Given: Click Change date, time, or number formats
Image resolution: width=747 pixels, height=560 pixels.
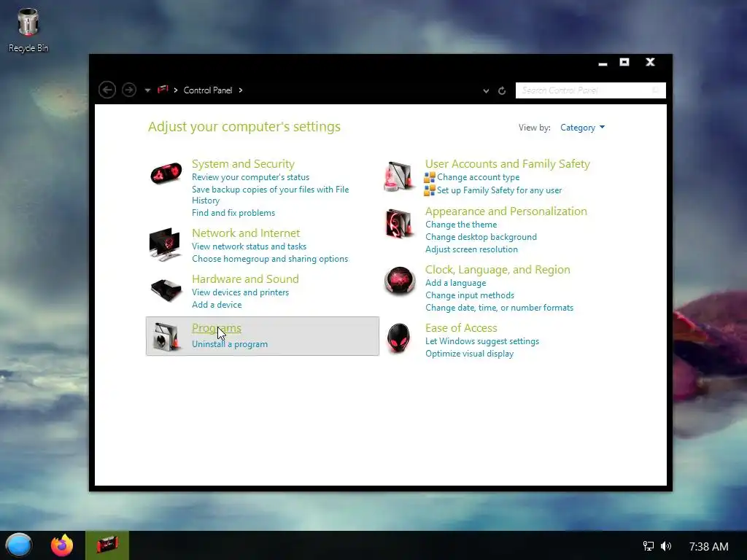Looking at the screenshot, I should tap(499, 308).
